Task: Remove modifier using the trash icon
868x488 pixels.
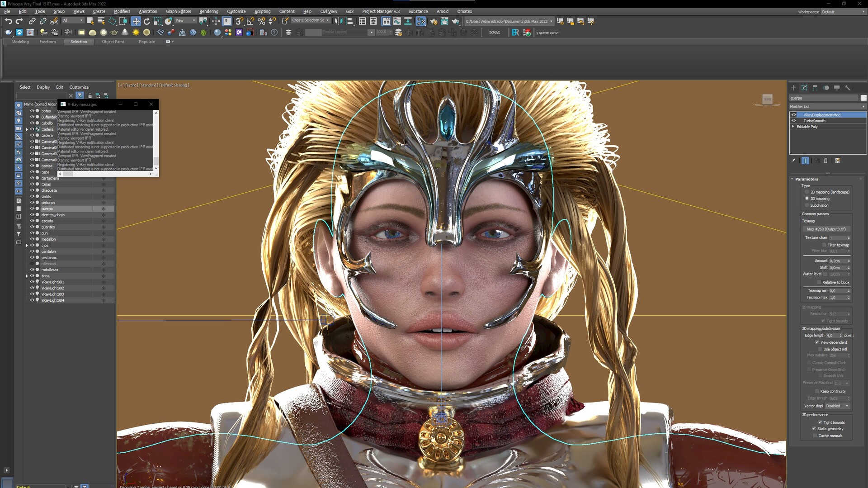Action: (826, 161)
